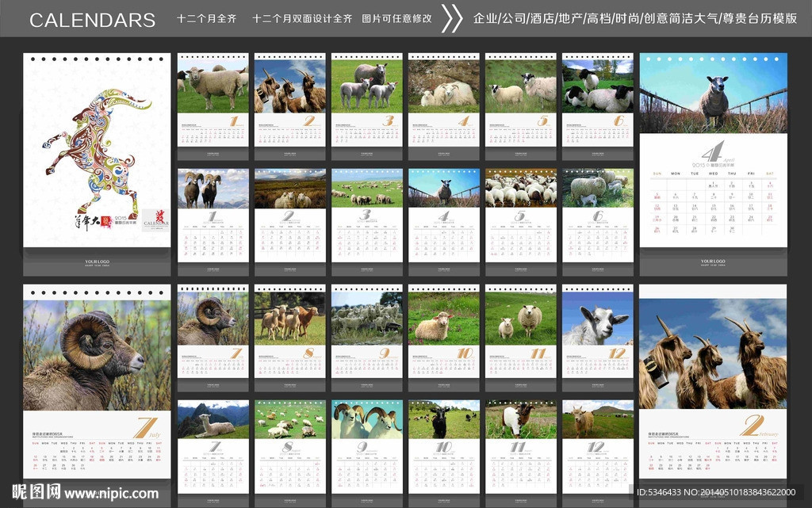
Task: Select the large long-haired goats February photo
Action: pos(712,347)
